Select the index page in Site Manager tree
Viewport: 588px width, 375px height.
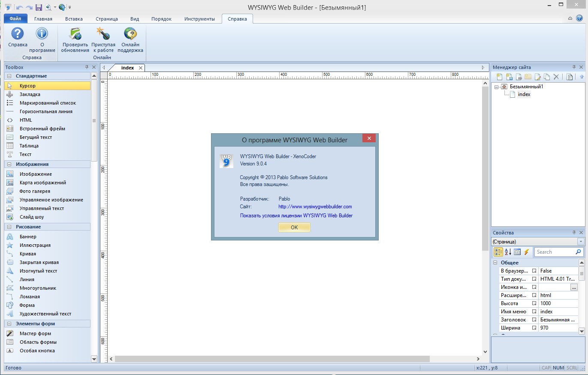click(x=524, y=94)
